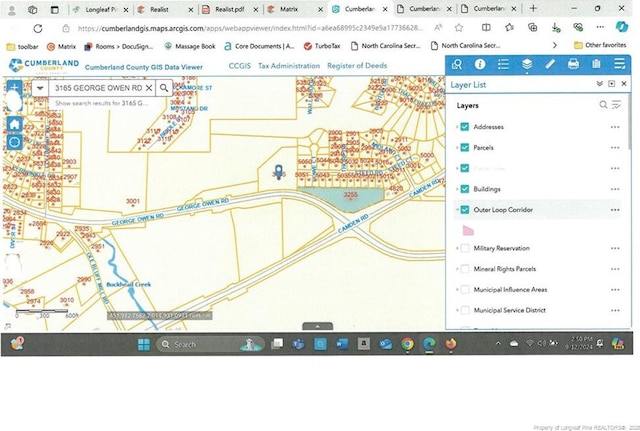Image resolution: width=640 pixels, height=431 pixels.
Task: Enable the Military Reservation layer
Action: (464, 248)
